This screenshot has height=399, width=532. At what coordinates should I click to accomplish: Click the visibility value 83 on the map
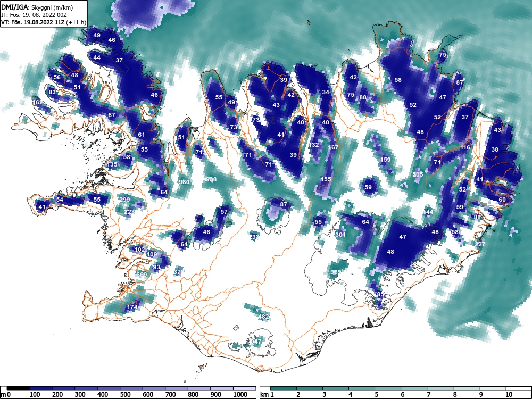click(x=52, y=92)
